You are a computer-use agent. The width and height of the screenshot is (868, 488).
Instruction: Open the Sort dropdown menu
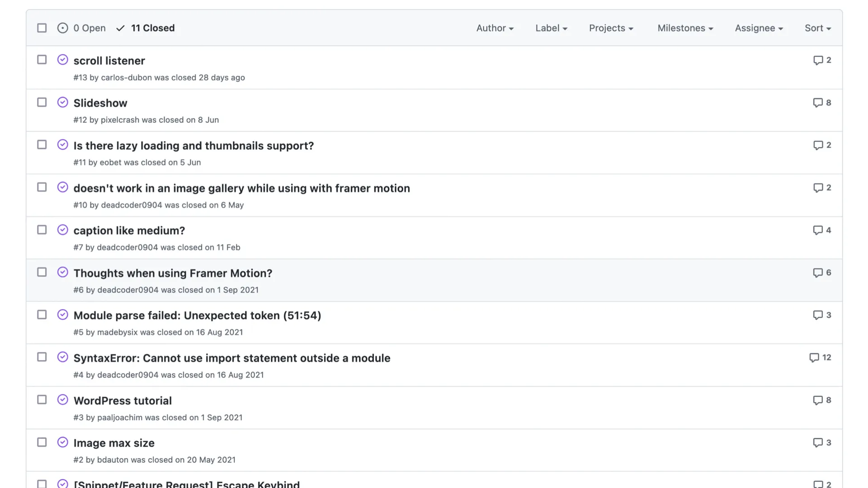pos(817,28)
